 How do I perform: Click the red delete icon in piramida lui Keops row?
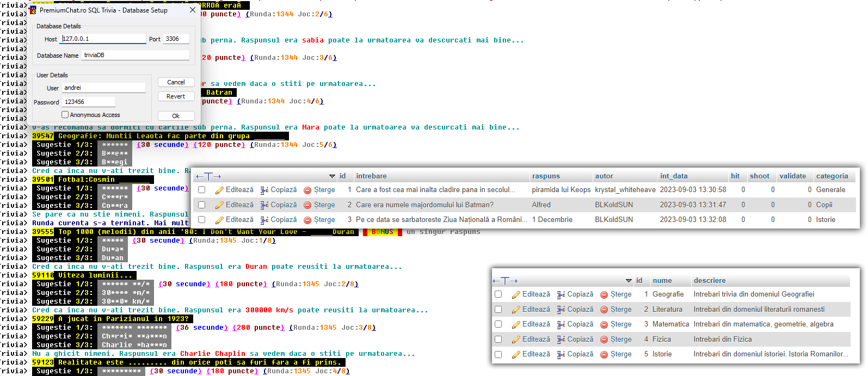pyautogui.click(x=307, y=190)
